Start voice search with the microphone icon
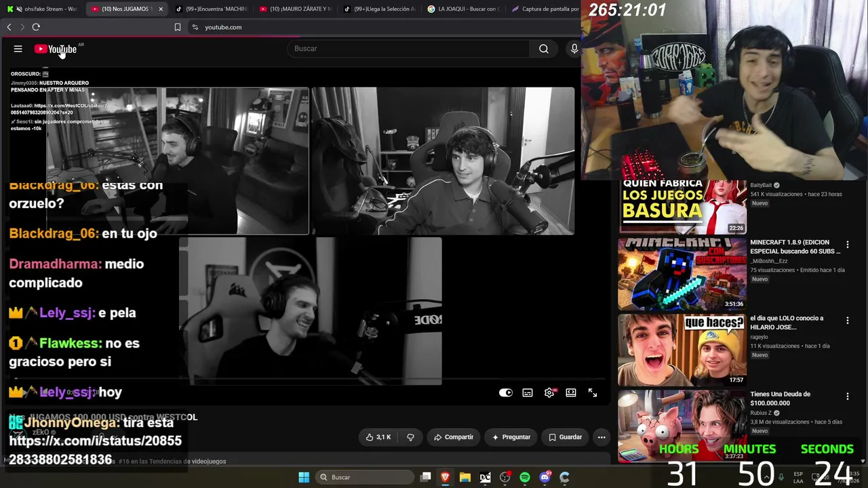Image resolution: width=868 pixels, height=488 pixels. click(574, 49)
